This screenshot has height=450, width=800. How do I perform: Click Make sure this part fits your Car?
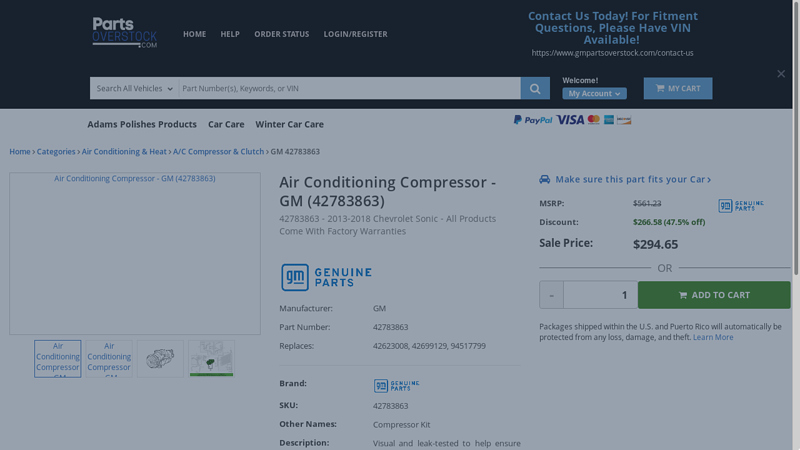point(633,179)
